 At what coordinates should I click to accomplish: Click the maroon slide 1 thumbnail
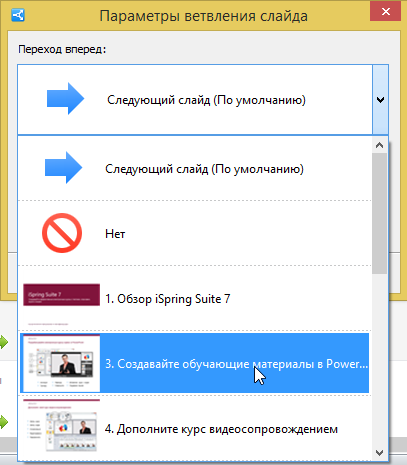pyautogui.click(x=61, y=295)
